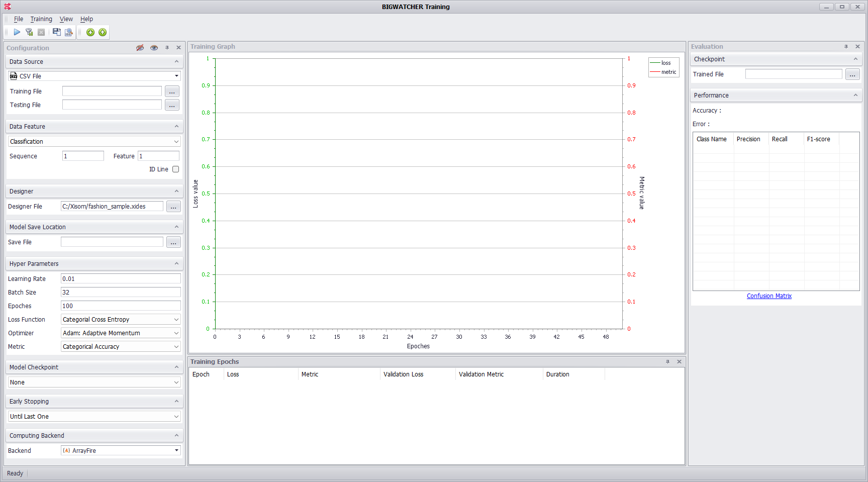Image resolution: width=868 pixels, height=482 pixels.
Task: Click the crossed-out eye hide icon
Action: coord(140,48)
